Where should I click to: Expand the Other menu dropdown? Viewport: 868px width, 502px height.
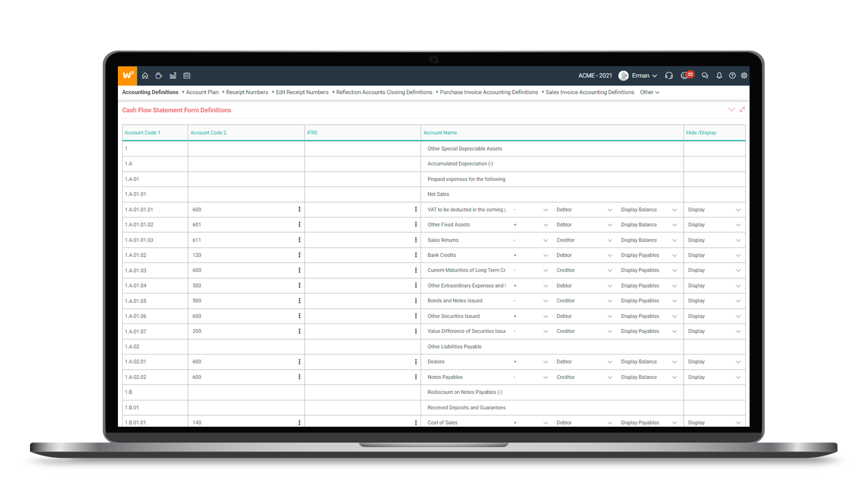[650, 92]
